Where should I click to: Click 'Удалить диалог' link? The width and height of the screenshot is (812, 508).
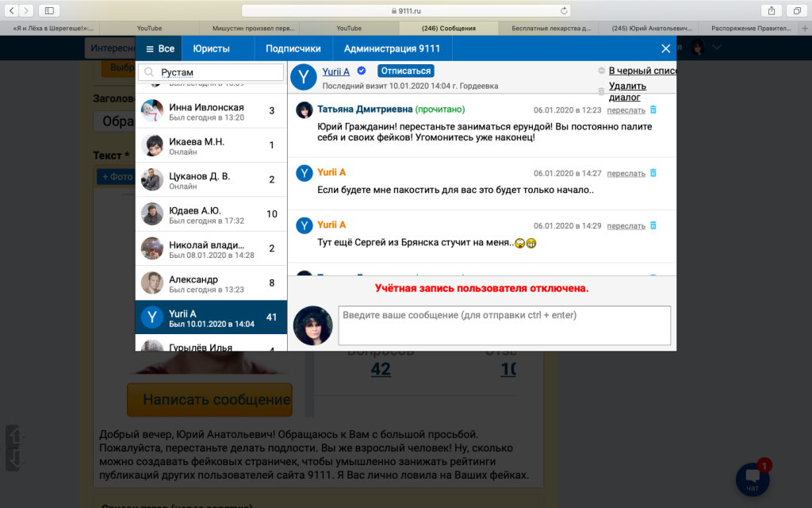click(x=627, y=91)
